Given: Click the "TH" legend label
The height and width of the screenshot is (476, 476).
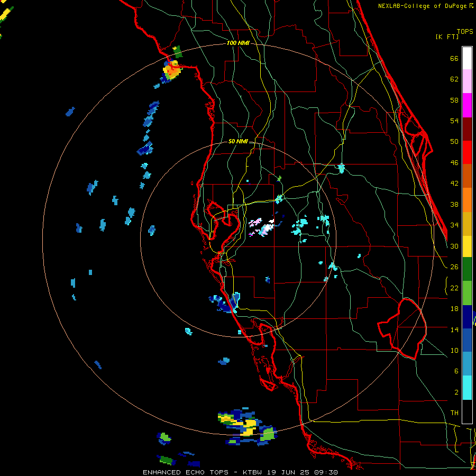Looking at the screenshot, I should [454, 413].
